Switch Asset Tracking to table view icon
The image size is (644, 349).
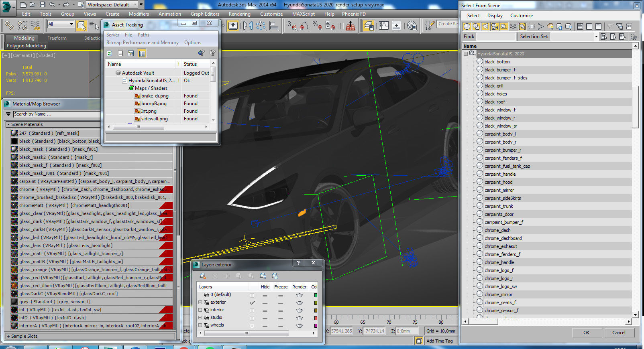[x=142, y=53]
